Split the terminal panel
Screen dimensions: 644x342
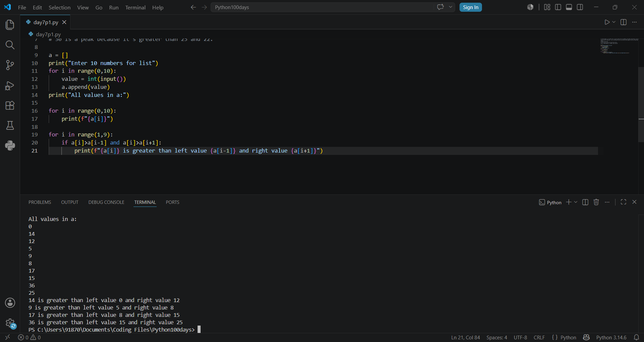585,202
